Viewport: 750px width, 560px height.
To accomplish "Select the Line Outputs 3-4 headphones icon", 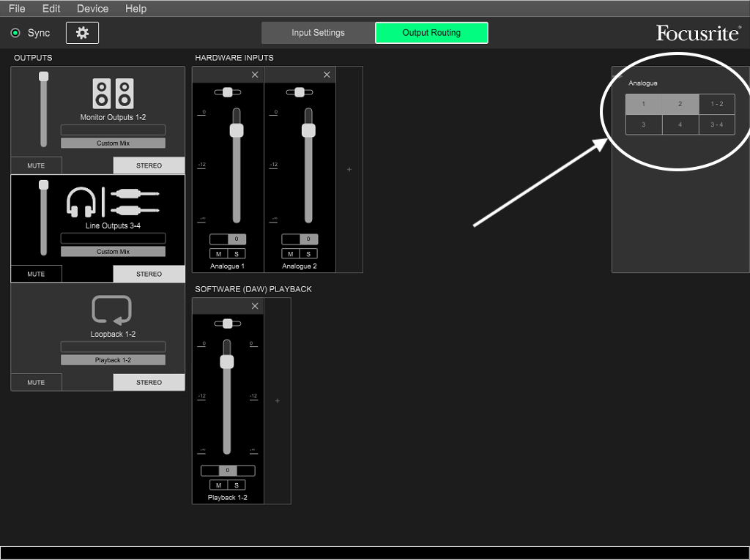I will tap(81, 201).
